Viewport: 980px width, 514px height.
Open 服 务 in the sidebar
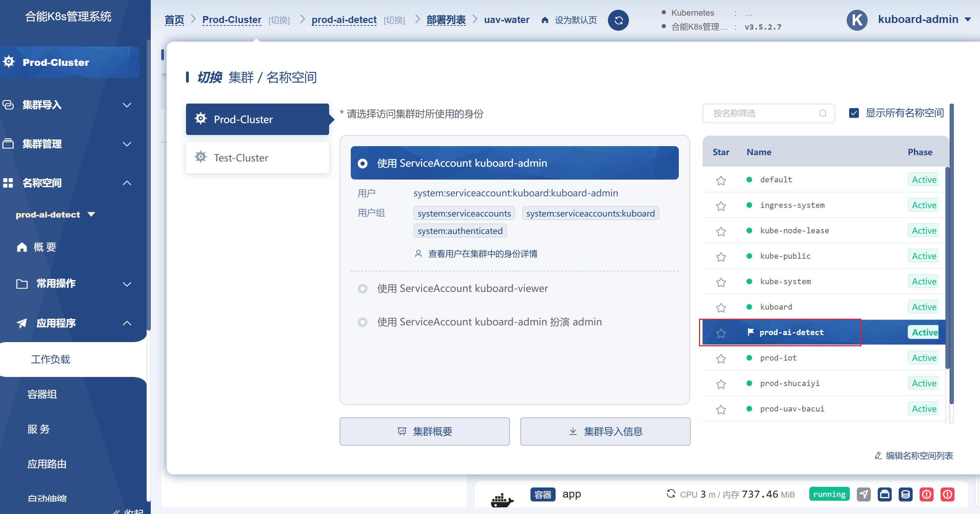point(39,429)
